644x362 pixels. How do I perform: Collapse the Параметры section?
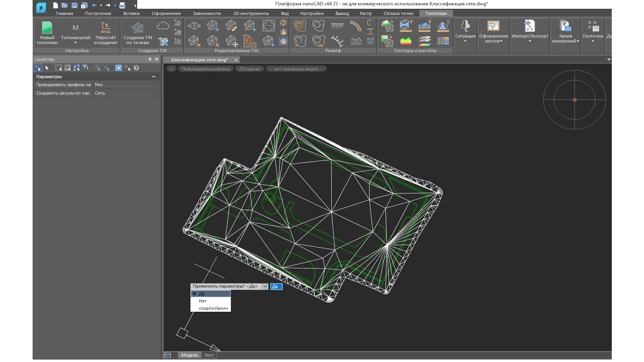click(154, 76)
